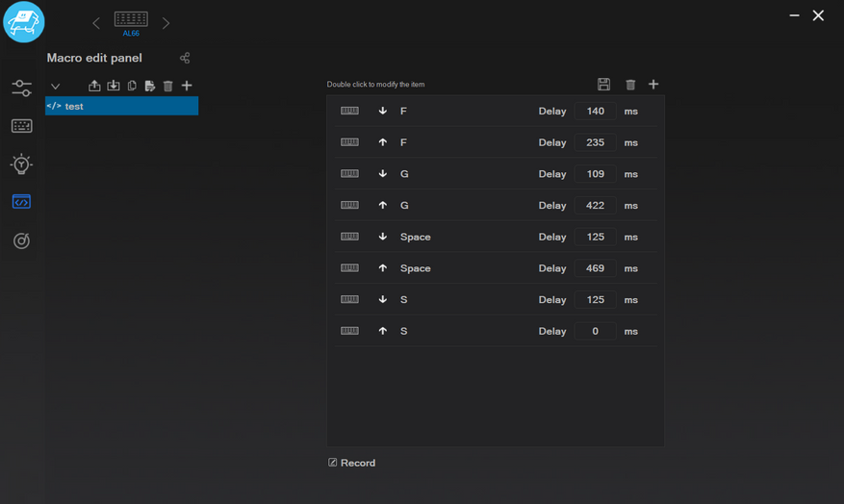The height and width of the screenshot is (504, 844).
Task: Click the delay field showing 140
Action: (x=596, y=111)
